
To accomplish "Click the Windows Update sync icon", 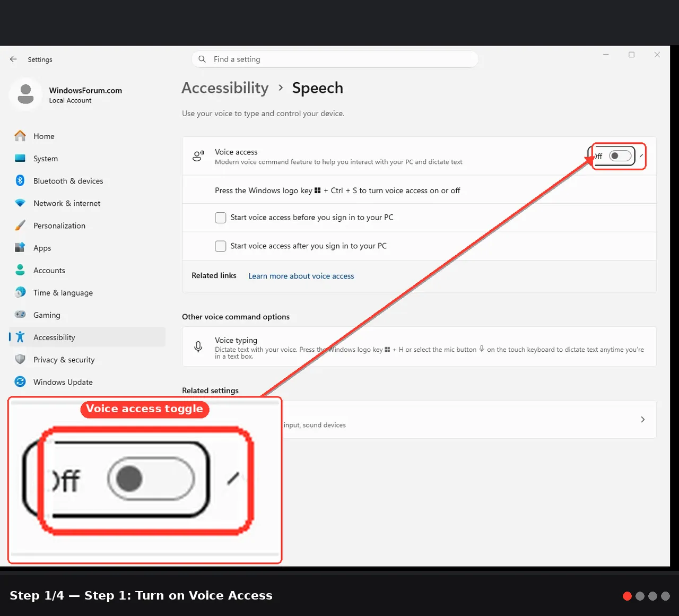I will (x=20, y=381).
